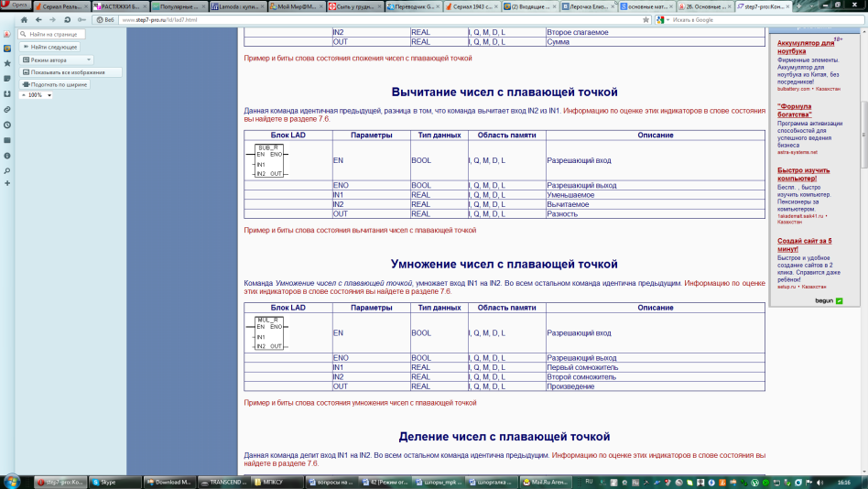868x489 pixels.
Task: Open the 'Режим автора' dropdown
Action: pyautogui.click(x=57, y=60)
